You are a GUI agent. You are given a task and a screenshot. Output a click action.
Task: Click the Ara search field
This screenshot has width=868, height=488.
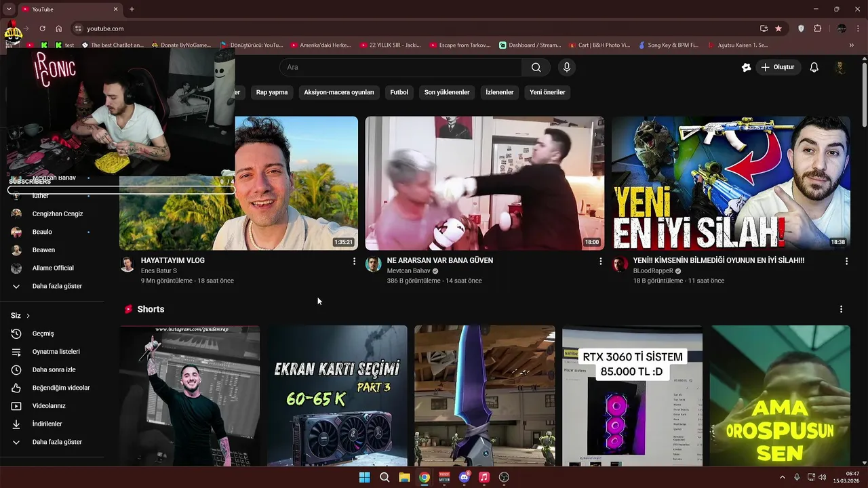click(400, 67)
